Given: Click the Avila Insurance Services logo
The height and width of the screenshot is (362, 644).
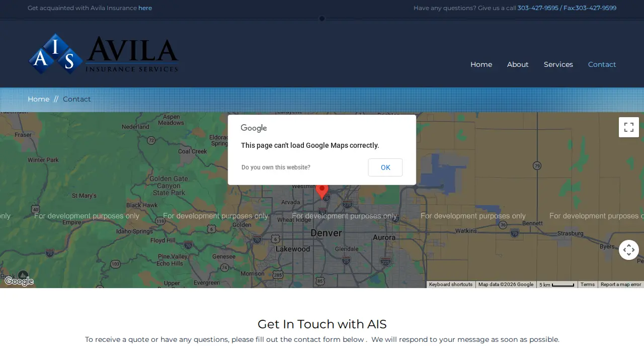Looking at the screenshot, I should pos(104,54).
